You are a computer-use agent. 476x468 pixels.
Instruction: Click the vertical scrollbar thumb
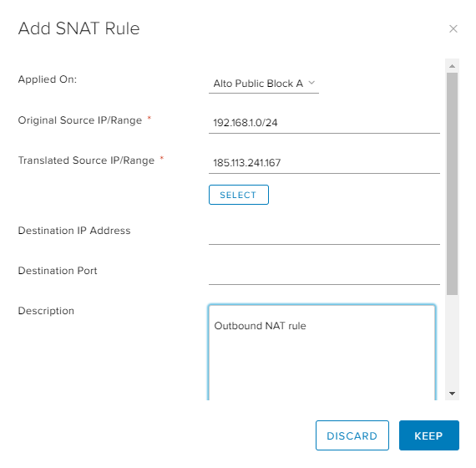point(452,184)
